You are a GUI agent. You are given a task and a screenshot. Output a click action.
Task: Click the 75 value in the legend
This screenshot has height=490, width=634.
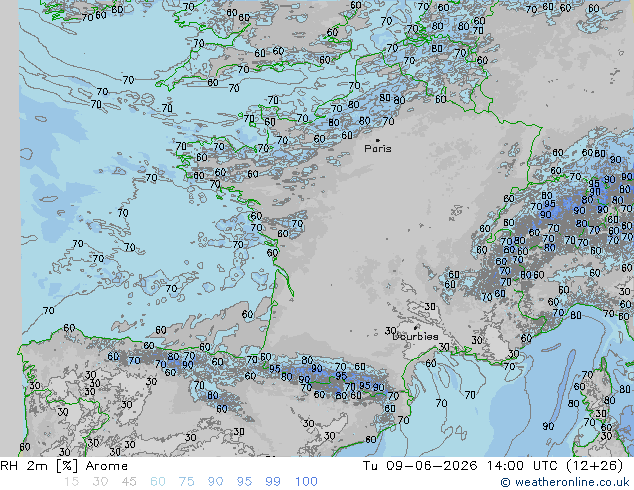tap(186, 482)
